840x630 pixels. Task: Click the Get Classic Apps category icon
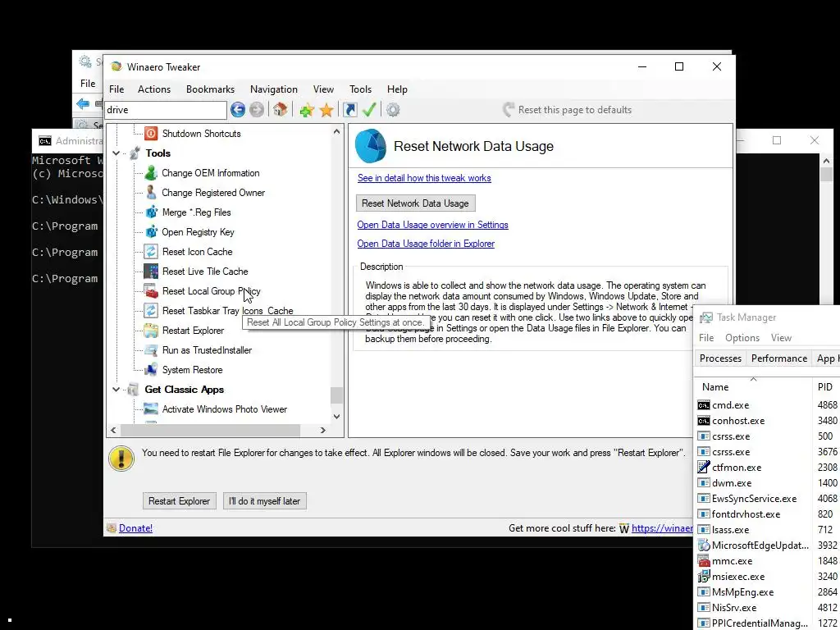click(134, 390)
